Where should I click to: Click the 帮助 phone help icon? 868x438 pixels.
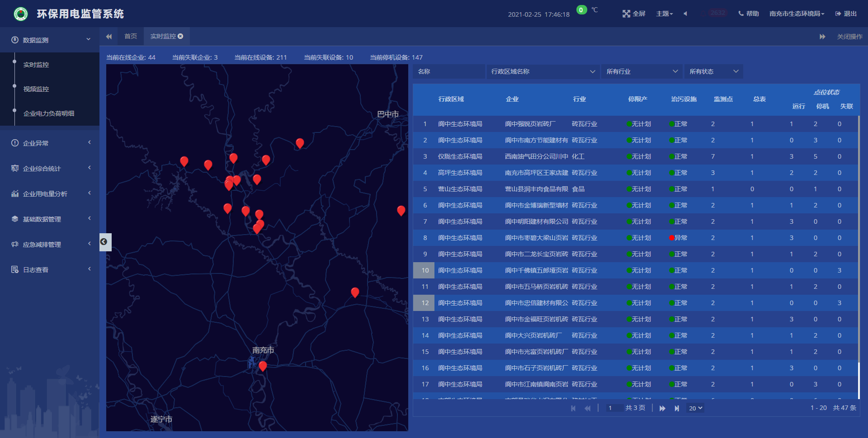741,14
